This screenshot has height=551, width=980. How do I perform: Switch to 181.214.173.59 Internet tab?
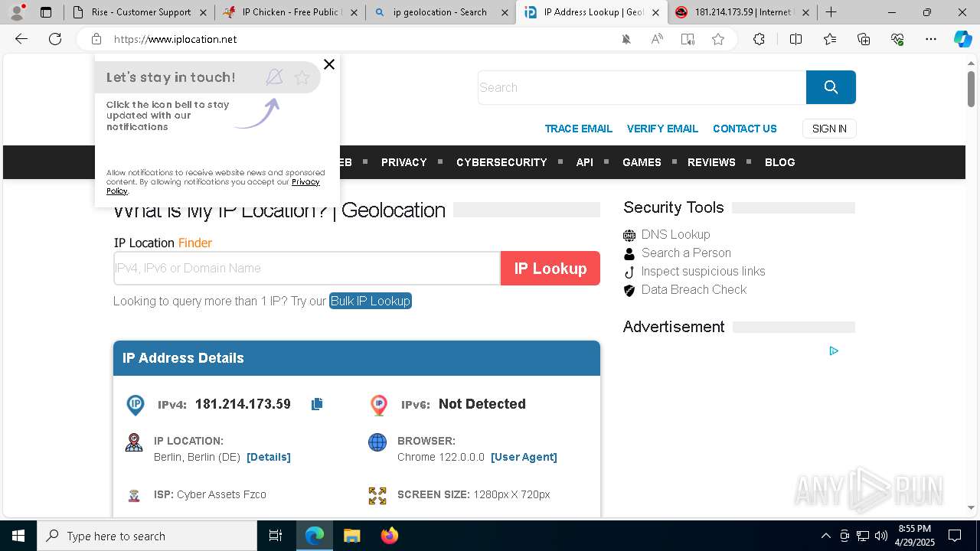(x=742, y=12)
